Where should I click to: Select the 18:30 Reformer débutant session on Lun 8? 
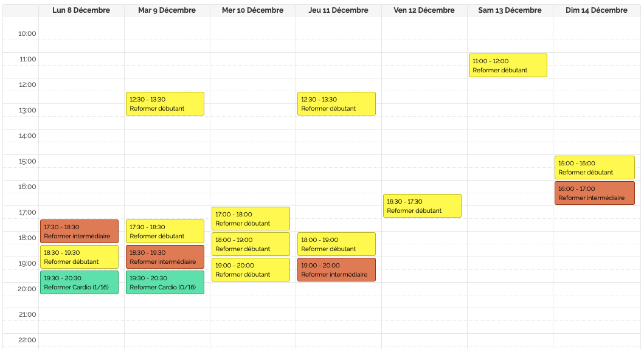click(78, 257)
